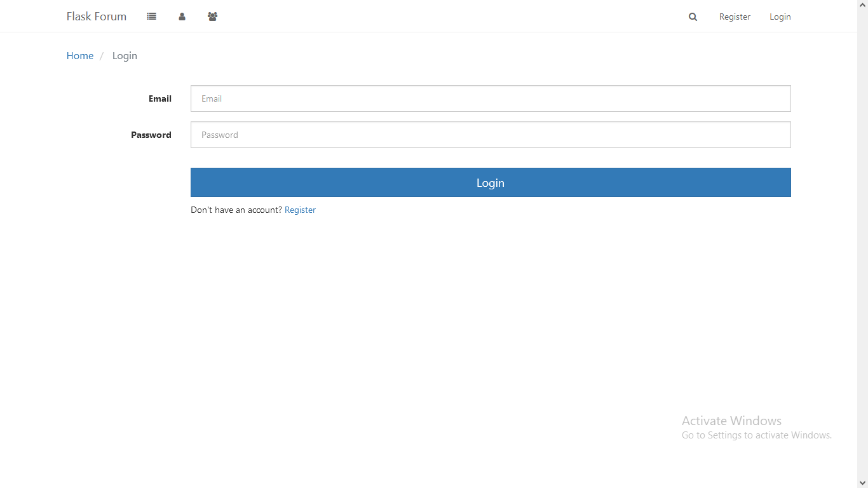Image resolution: width=868 pixels, height=488 pixels.
Task: Click the single user icon in navbar
Action: (182, 17)
